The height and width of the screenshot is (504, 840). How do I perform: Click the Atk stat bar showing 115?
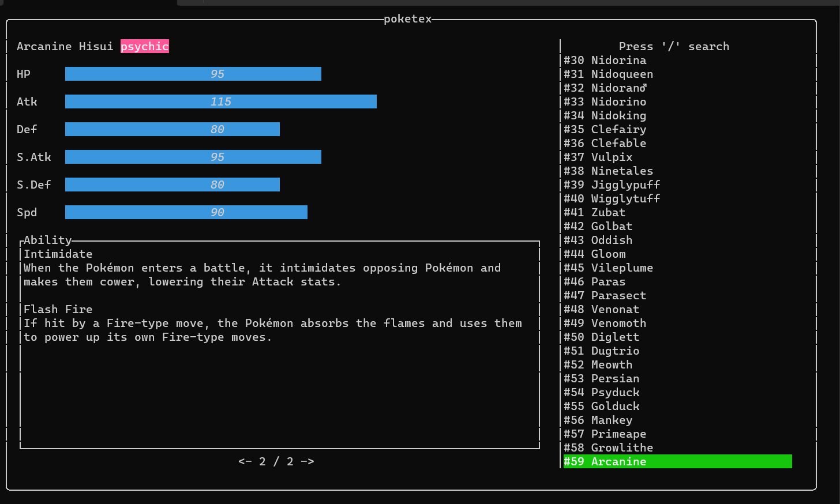click(220, 101)
